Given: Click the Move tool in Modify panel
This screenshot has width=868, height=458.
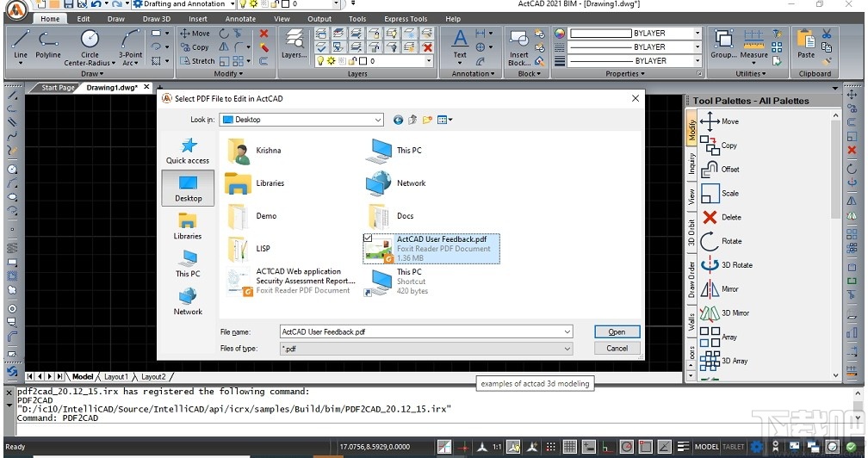Looking at the screenshot, I should [x=195, y=34].
